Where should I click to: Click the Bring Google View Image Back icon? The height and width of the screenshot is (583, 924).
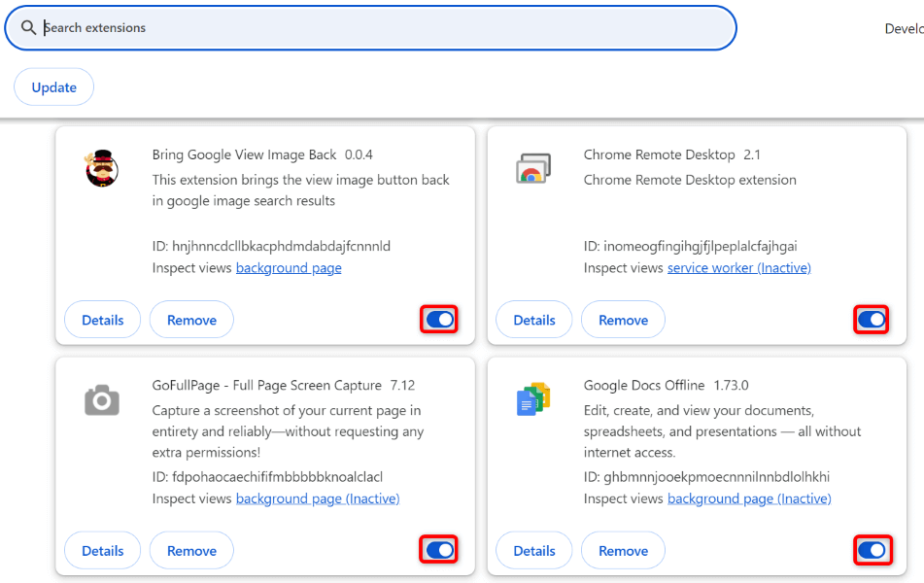pos(101,168)
